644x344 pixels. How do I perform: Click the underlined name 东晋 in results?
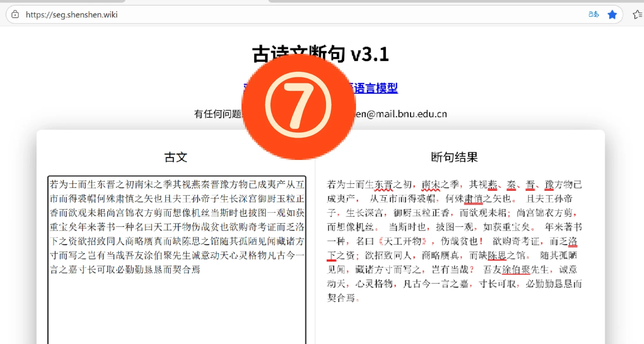coord(384,184)
